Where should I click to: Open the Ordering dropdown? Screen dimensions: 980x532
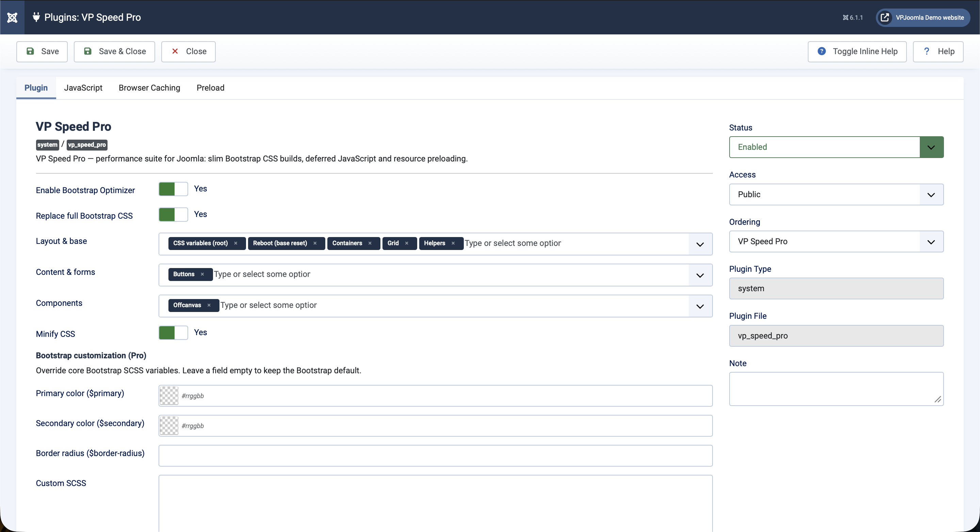(836, 242)
